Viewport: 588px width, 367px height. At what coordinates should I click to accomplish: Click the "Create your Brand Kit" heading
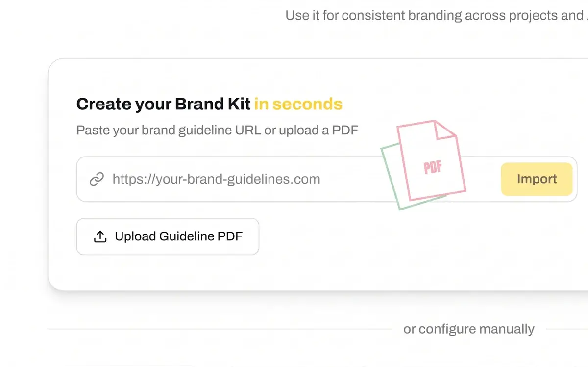163,104
